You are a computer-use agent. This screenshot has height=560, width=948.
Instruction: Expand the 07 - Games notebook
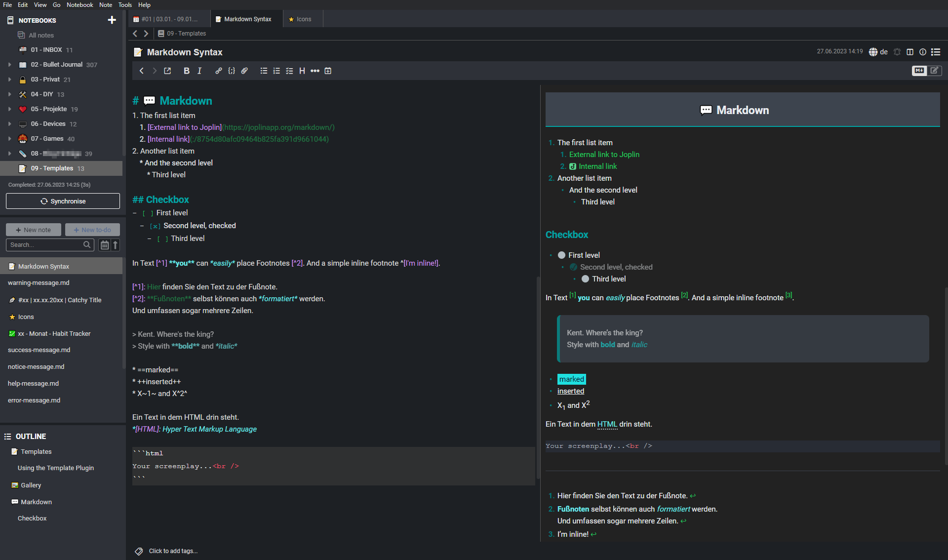(x=9, y=139)
